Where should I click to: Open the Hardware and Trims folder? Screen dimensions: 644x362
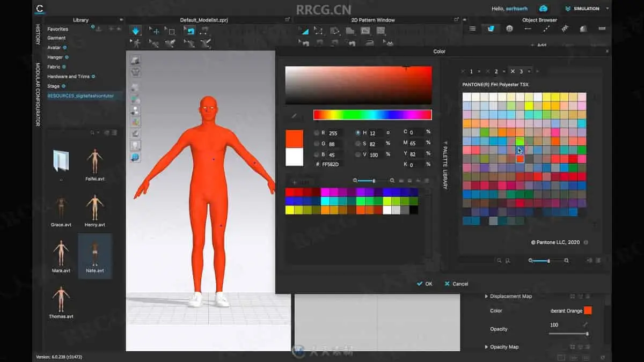(68, 77)
